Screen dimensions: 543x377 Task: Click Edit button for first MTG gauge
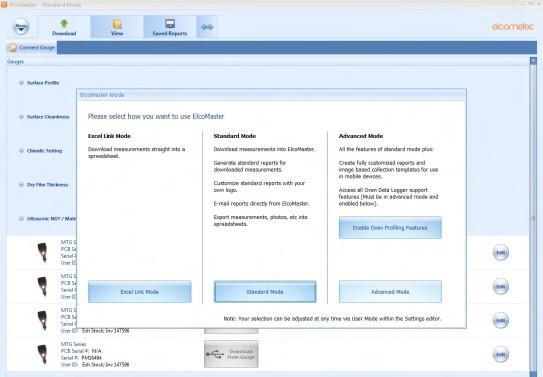point(501,252)
